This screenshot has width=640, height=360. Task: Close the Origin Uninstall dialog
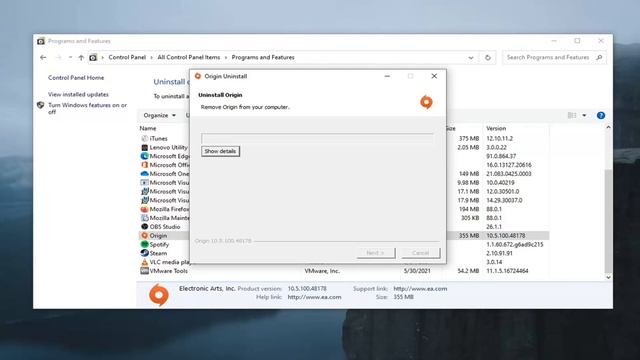(x=434, y=76)
